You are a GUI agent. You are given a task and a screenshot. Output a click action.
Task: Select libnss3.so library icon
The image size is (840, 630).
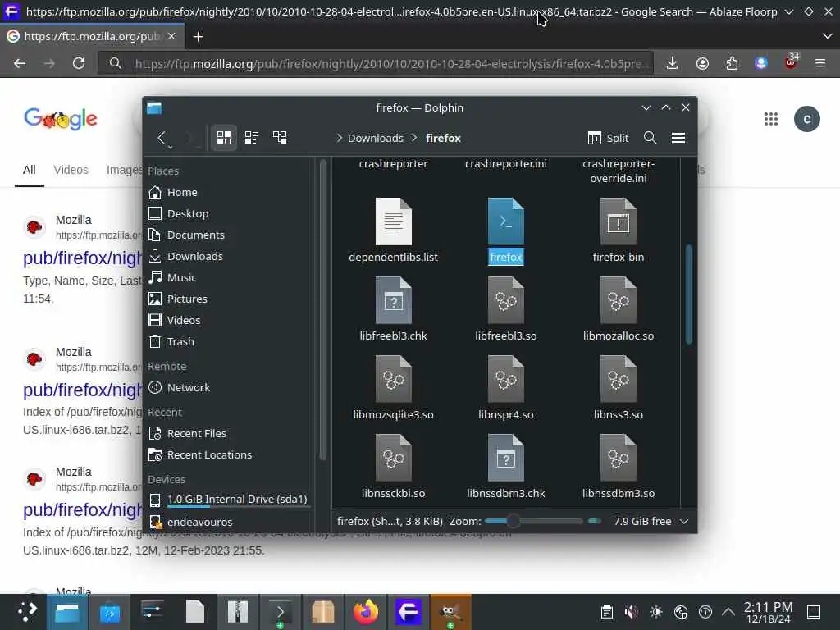click(619, 379)
